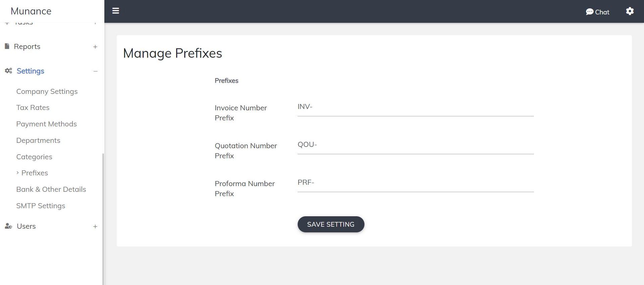The image size is (644, 285).
Task: Open Departments settings page
Action: (38, 140)
